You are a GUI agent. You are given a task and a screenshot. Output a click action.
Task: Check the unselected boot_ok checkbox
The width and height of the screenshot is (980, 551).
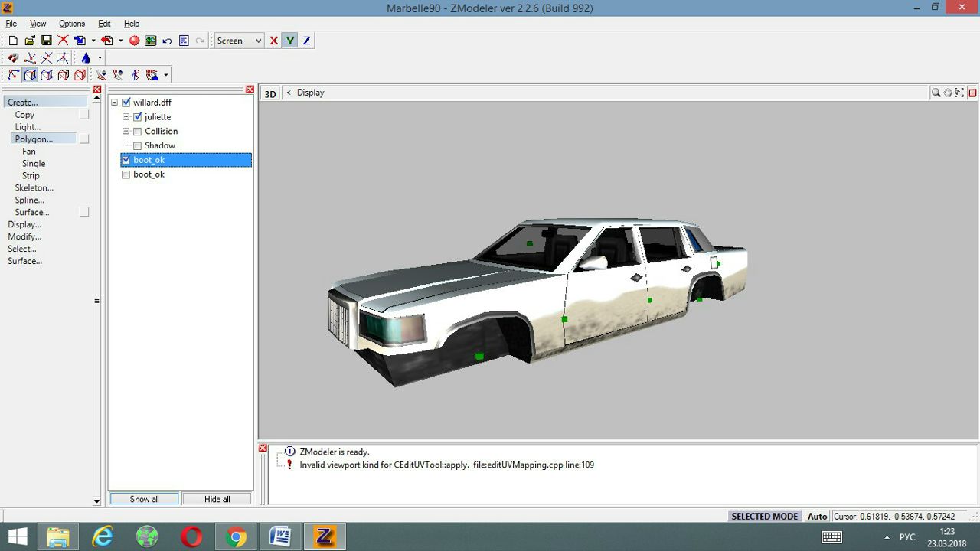click(126, 174)
